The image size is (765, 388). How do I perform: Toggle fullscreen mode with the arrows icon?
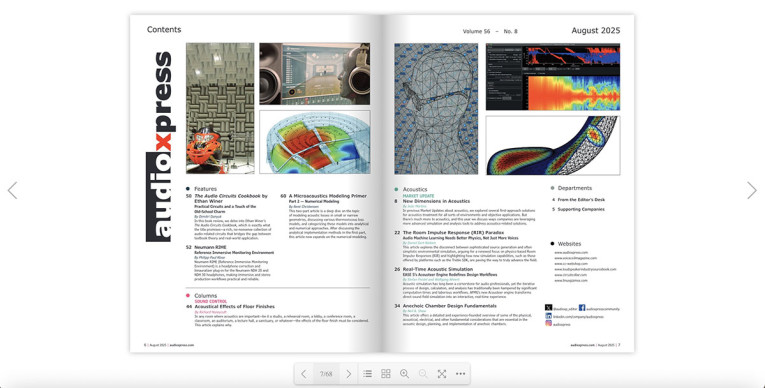coord(442,374)
